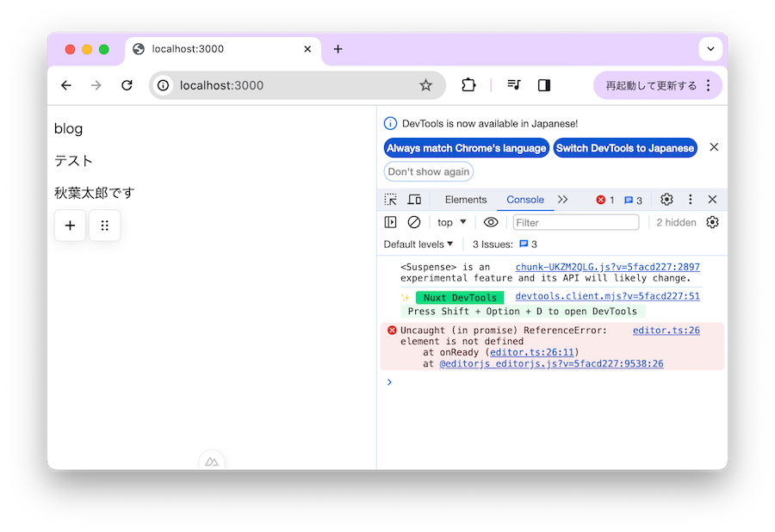
Task: Click the Editor.js block tune drag handle
Action: point(104,226)
